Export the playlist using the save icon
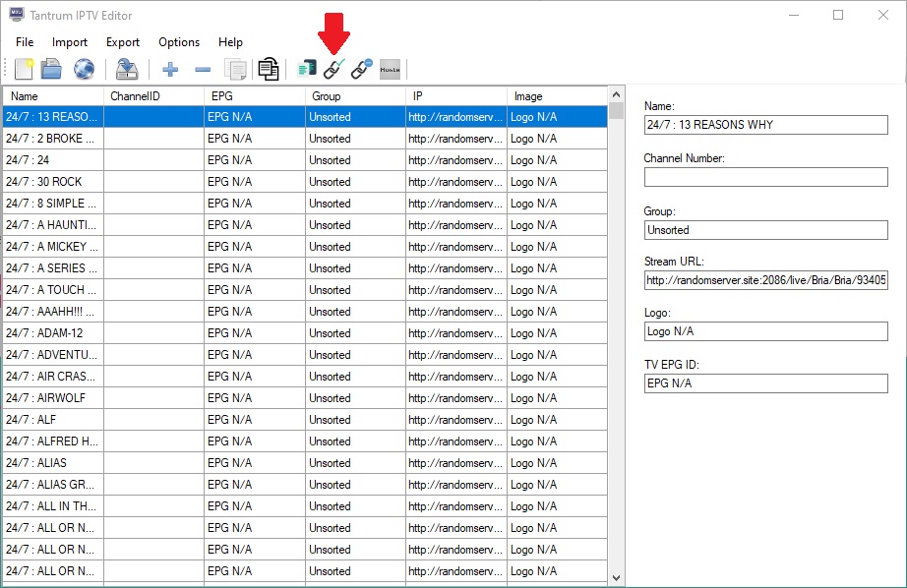Viewport: 907px width, 588px height. coord(127,69)
